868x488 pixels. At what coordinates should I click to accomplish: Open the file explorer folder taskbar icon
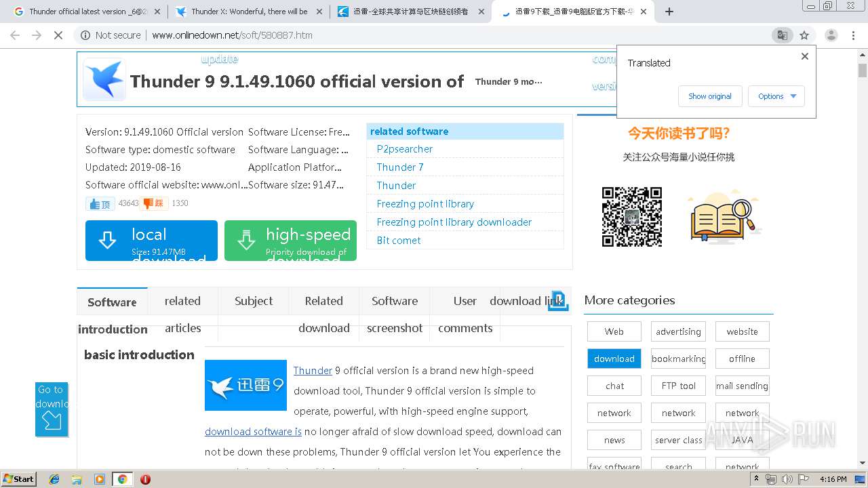(77, 479)
